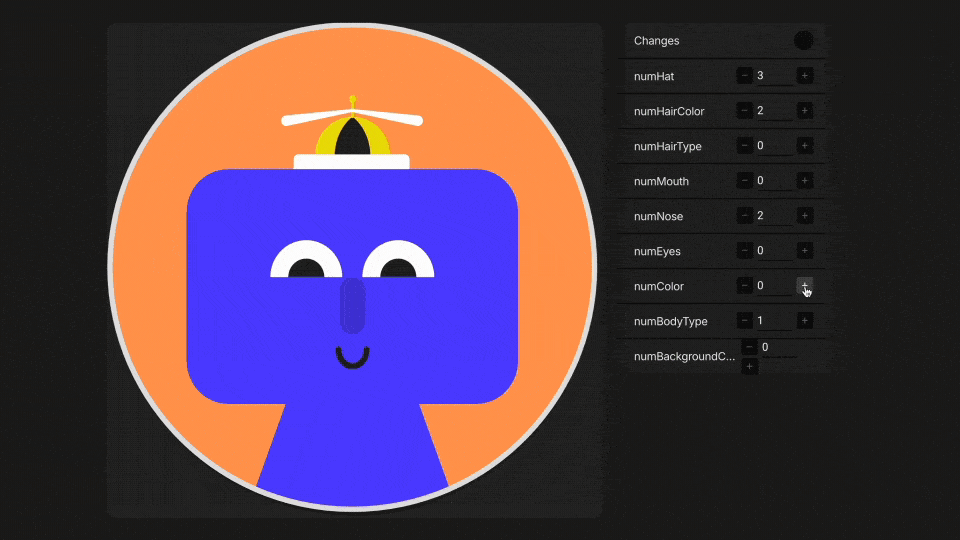Click the avatar's blue head
Viewport: 960px width, 540px height.
352,286
